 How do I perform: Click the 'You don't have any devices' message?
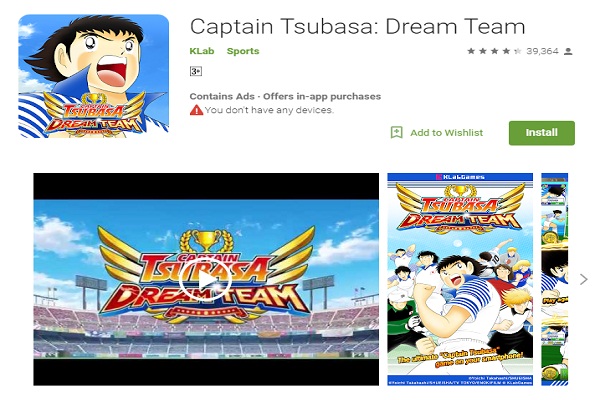point(269,110)
